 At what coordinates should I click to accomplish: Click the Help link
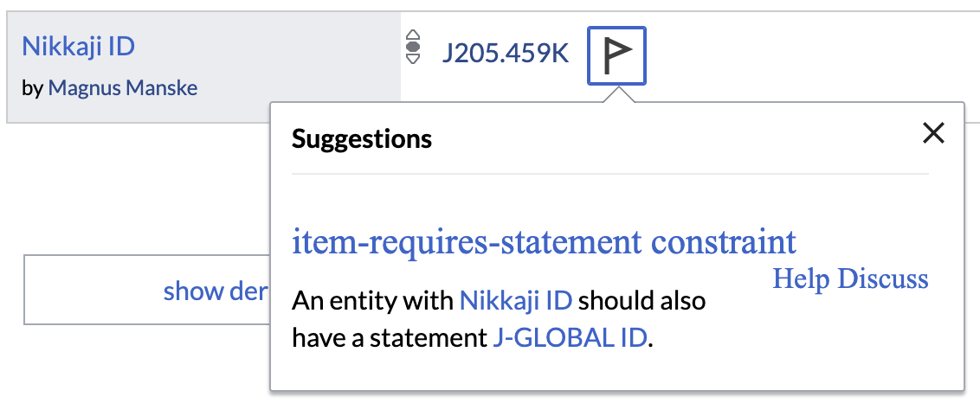coord(802,278)
